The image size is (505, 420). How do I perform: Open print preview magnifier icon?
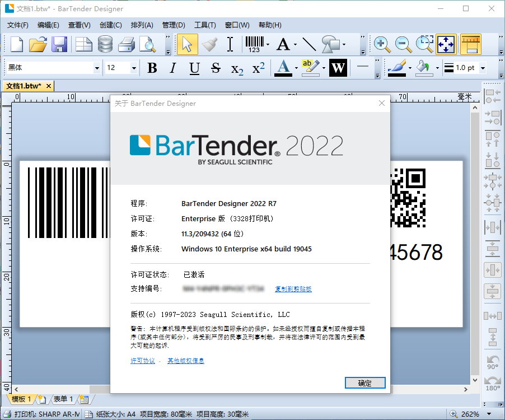(147, 44)
